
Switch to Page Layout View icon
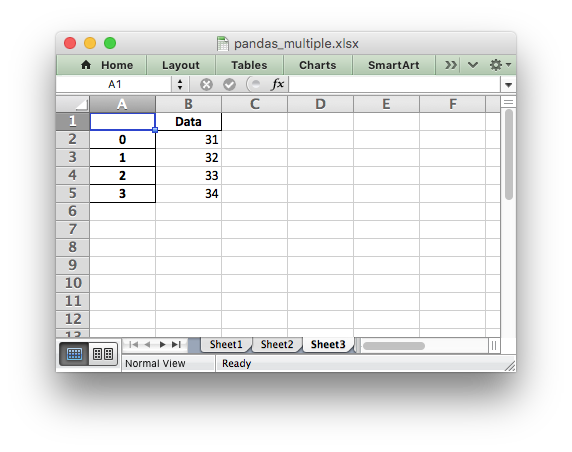pos(103,354)
